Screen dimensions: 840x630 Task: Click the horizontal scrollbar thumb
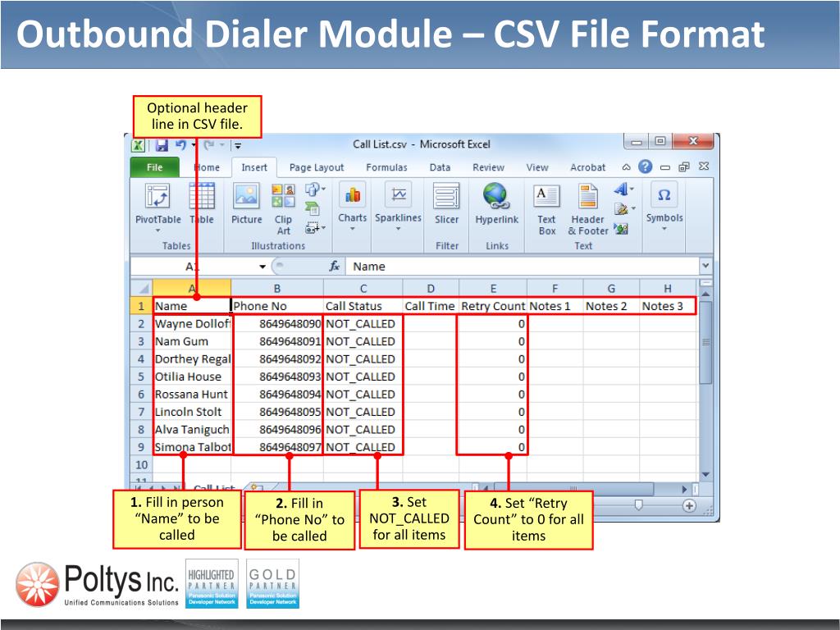[573, 489]
